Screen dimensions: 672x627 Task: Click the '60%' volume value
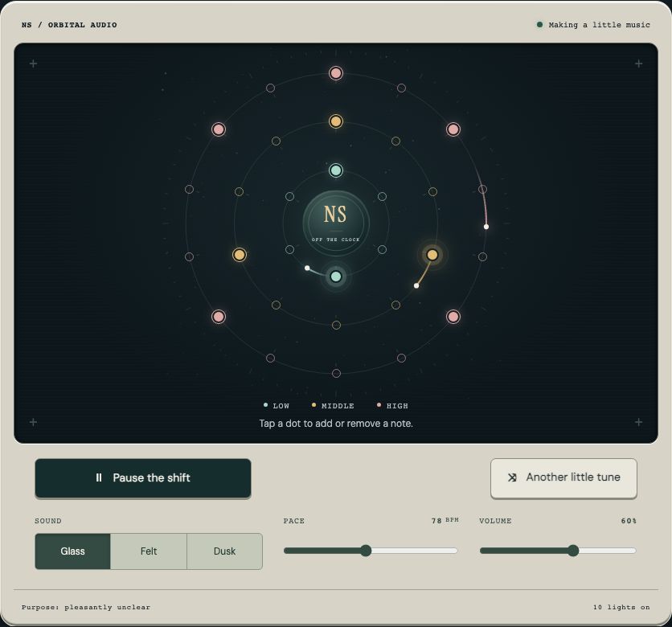pos(629,521)
